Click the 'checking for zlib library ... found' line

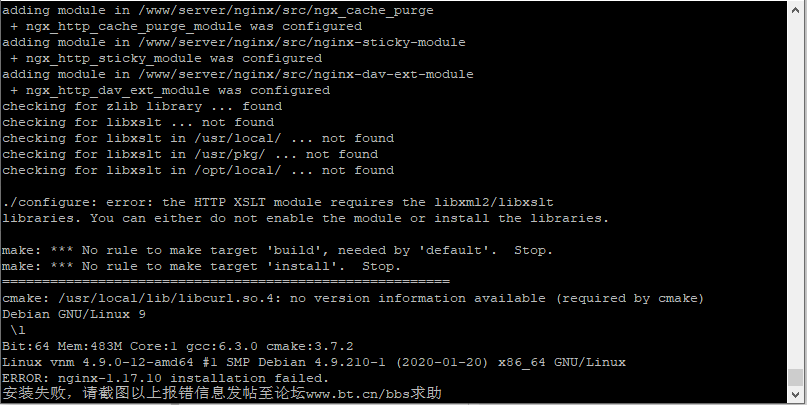142,107
